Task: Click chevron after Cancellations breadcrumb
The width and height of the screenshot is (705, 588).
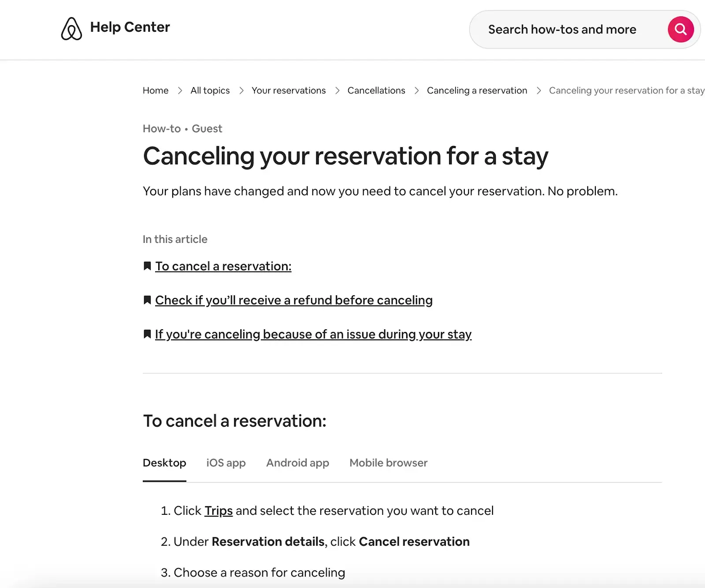Action: point(416,90)
